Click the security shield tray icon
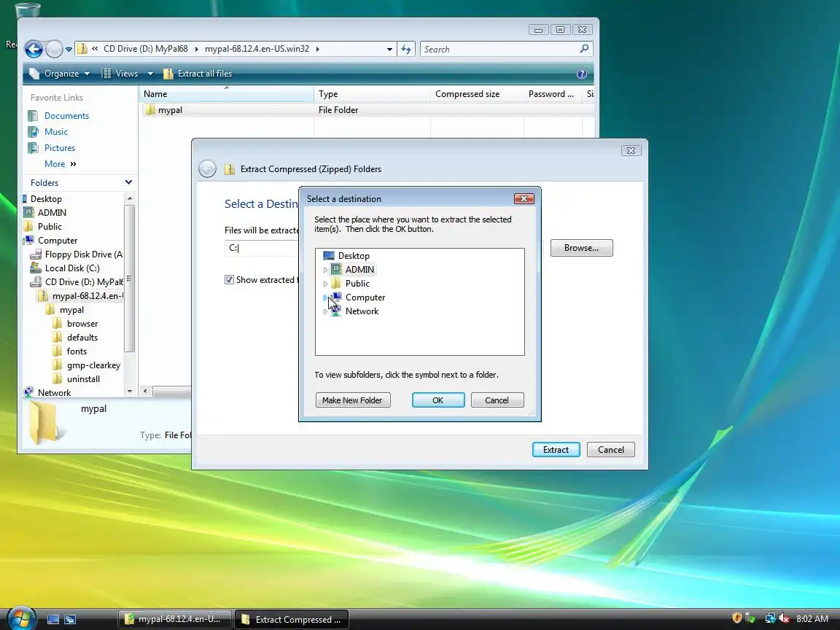 tap(737, 619)
